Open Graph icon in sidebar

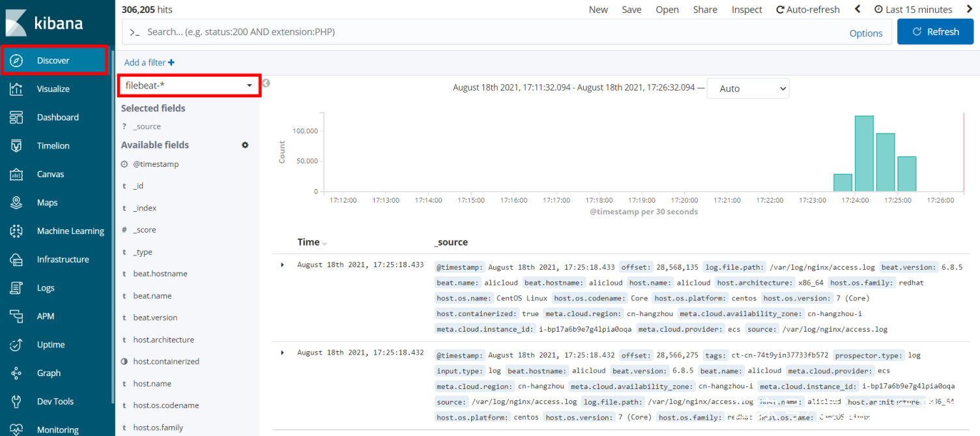pyautogui.click(x=16, y=373)
